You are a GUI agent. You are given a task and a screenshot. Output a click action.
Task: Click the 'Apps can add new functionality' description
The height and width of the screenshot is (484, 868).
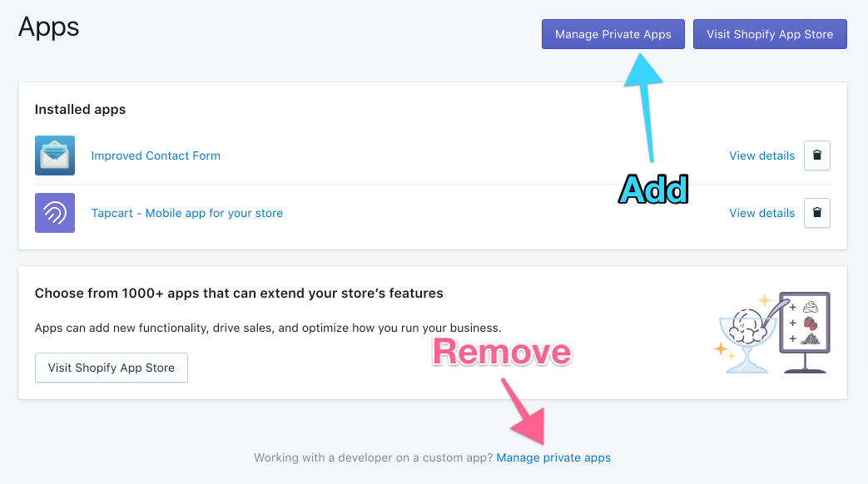coord(268,328)
